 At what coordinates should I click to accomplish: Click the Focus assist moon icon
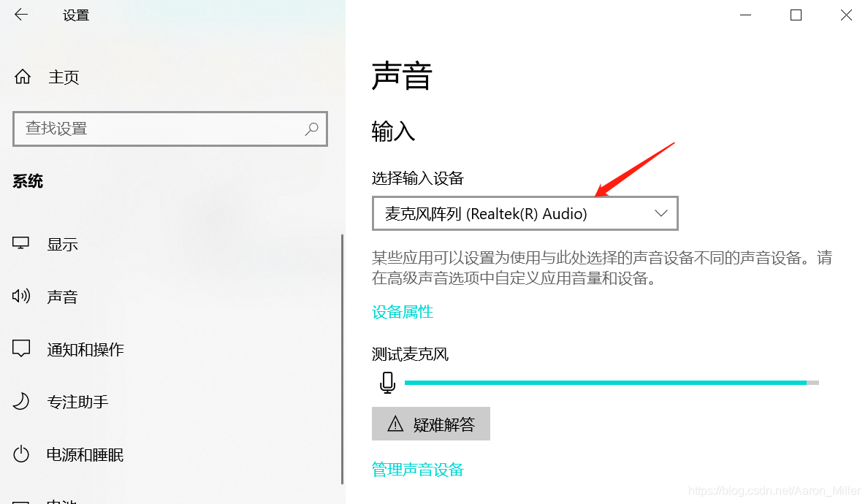tap(21, 401)
